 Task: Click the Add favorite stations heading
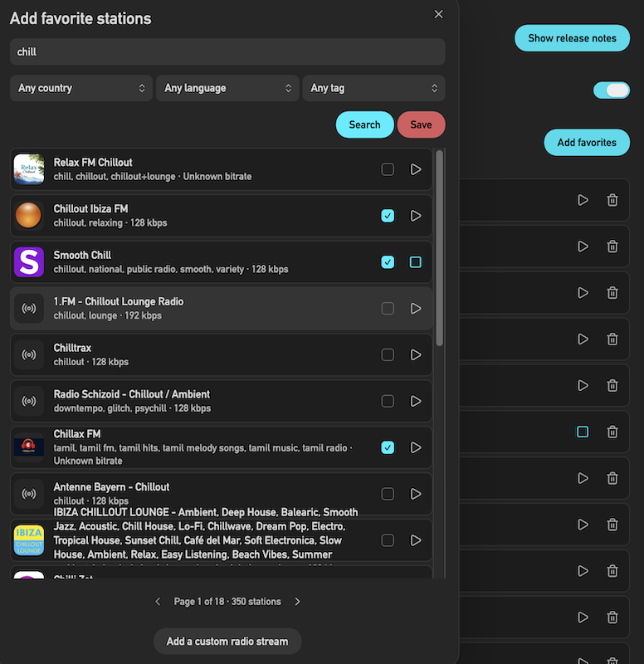click(80, 18)
